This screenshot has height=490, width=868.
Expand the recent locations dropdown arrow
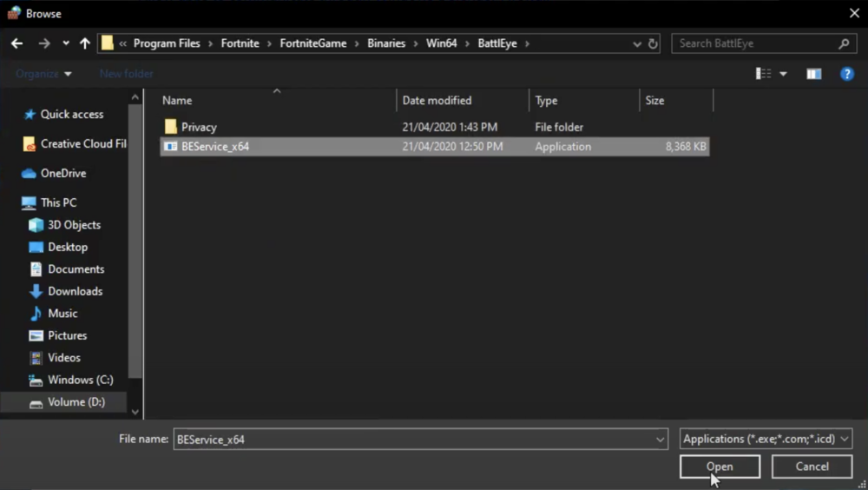click(66, 43)
